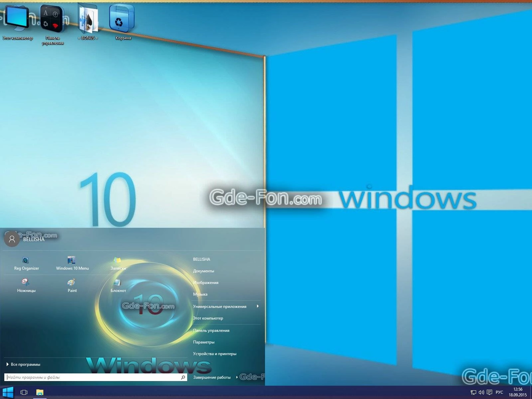
Task: Open the 'Корзина' recycle bin icon
Action: [122, 22]
